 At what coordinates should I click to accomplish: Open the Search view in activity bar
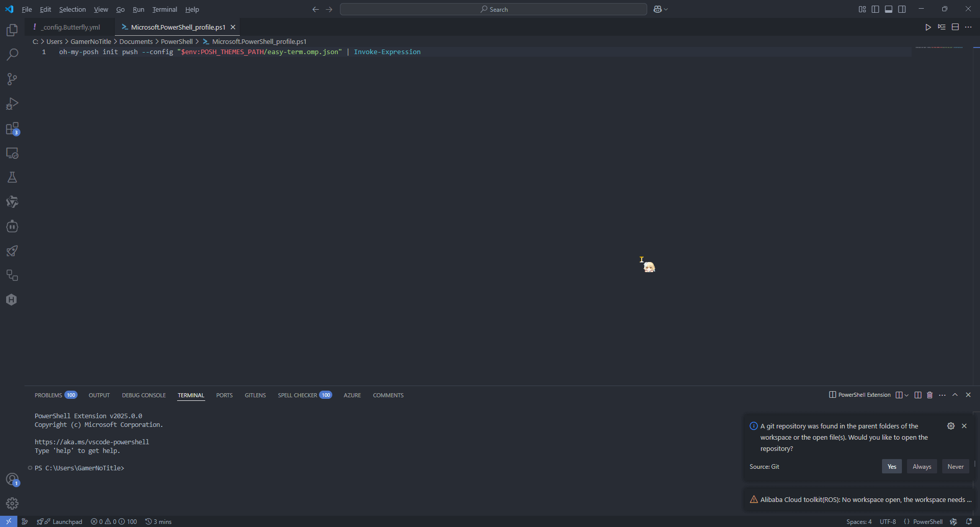pos(12,55)
